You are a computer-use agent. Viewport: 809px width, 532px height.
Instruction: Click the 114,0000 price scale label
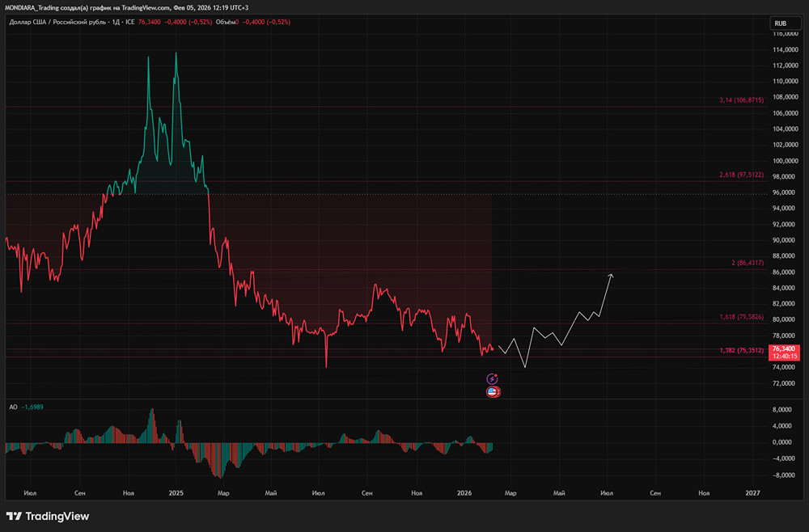[786, 50]
